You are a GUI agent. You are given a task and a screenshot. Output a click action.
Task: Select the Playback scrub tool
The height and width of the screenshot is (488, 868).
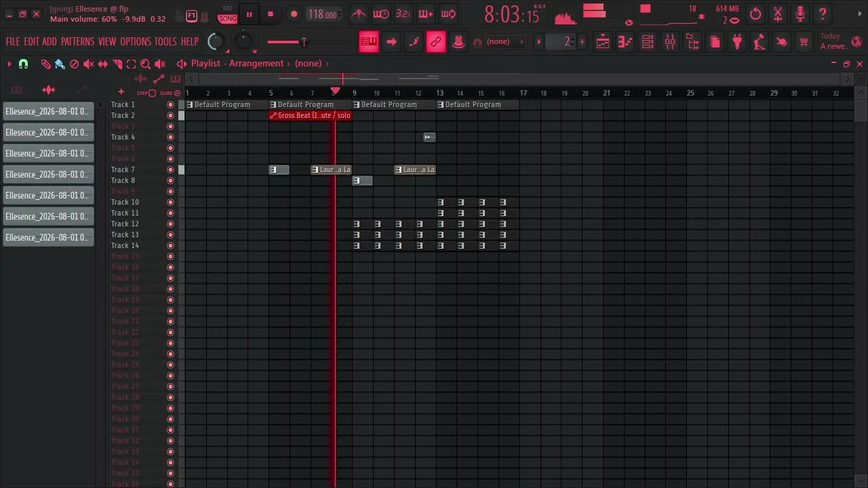[x=160, y=64]
